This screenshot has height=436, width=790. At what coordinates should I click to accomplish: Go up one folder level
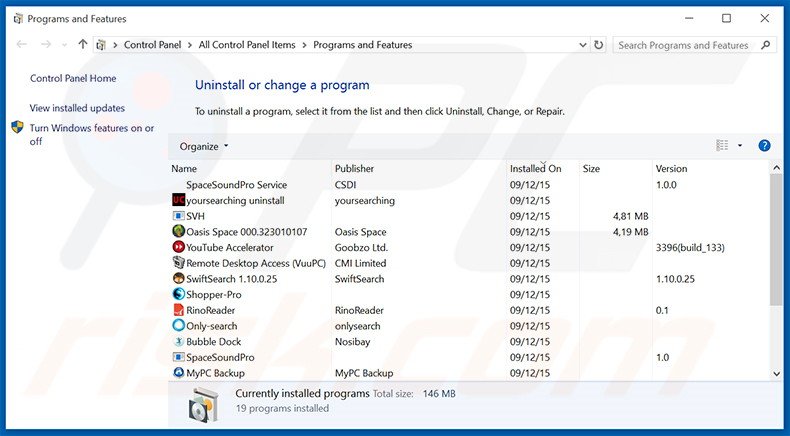[83, 44]
